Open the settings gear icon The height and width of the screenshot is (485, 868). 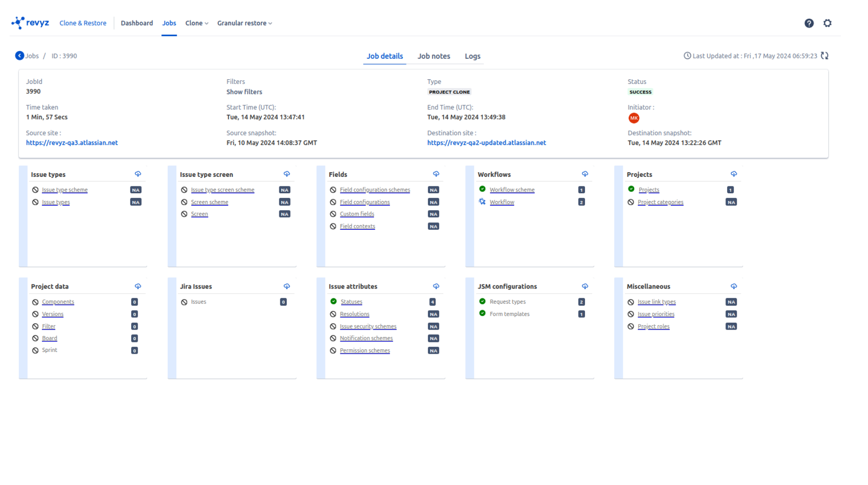pos(827,23)
